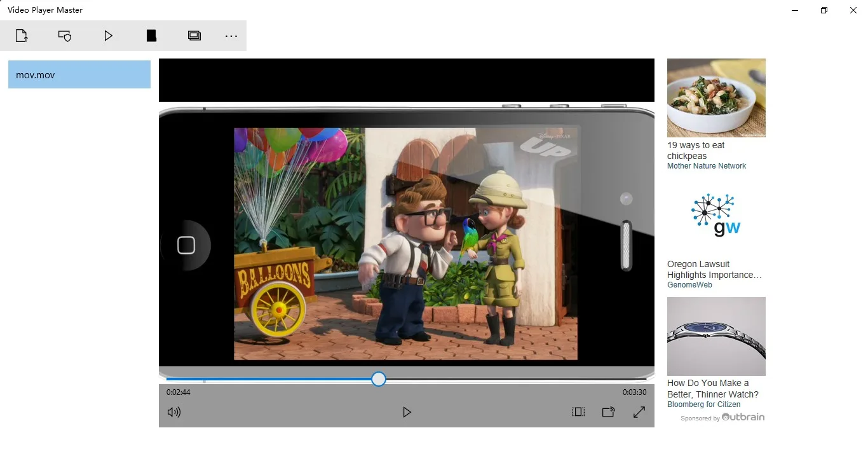Open the three-dot more options menu
Viewport: 868px width, 463px height.
click(x=231, y=36)
